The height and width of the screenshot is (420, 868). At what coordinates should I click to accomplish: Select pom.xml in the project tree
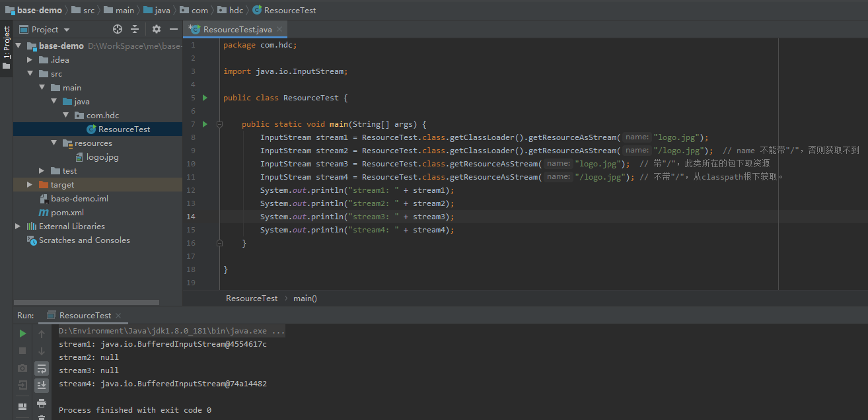[x=98, y=213]
